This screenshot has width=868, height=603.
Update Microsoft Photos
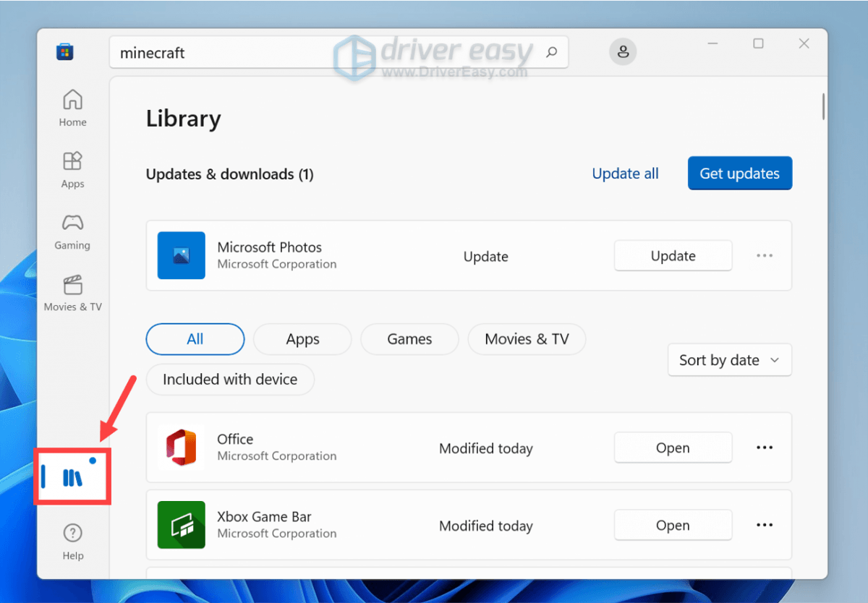(x=673, y=256)
